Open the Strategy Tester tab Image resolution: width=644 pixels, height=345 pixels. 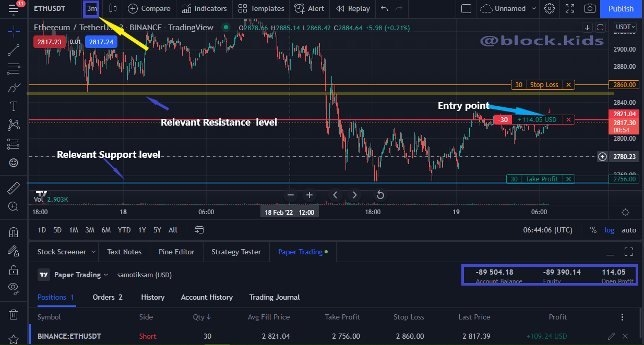click(236, 252)
